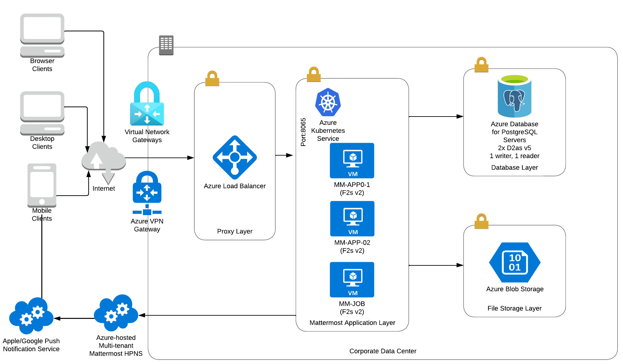Select the Azure Kubernetes Service icon
Screen dimensions: 623x364
(328, 102)
